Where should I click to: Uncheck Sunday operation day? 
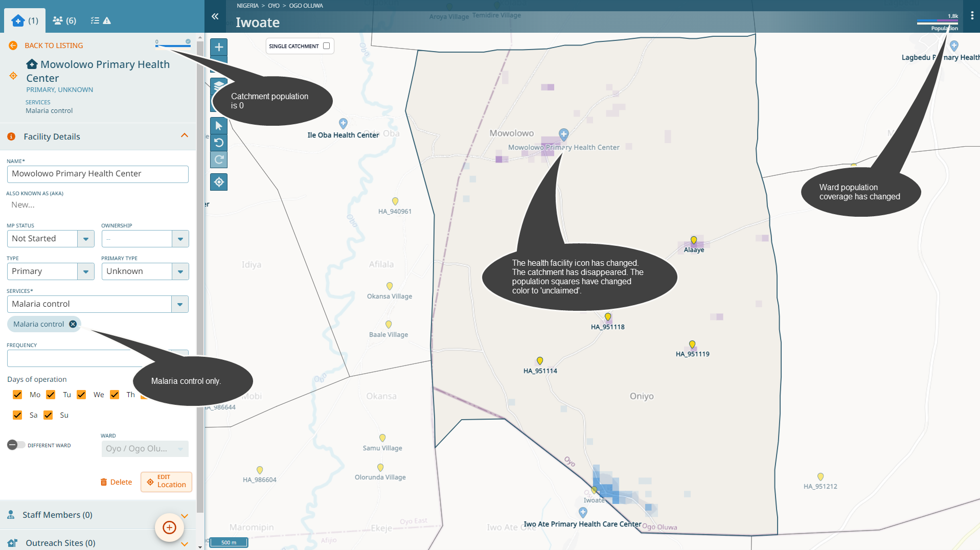point(48,415)
